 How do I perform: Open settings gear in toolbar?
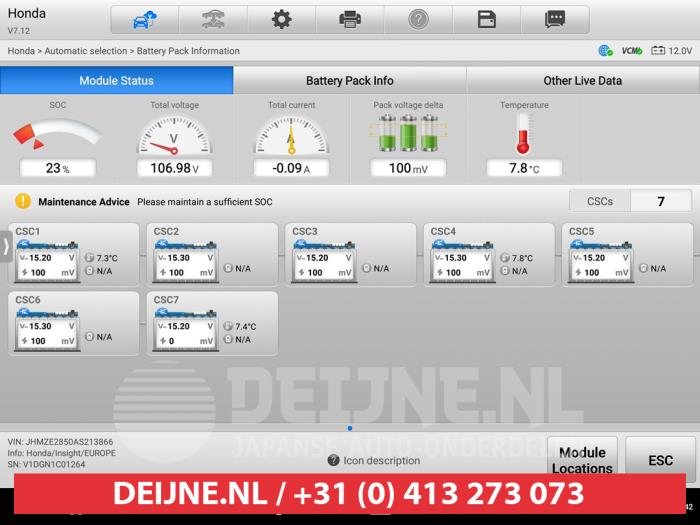[x=282, y=20]
